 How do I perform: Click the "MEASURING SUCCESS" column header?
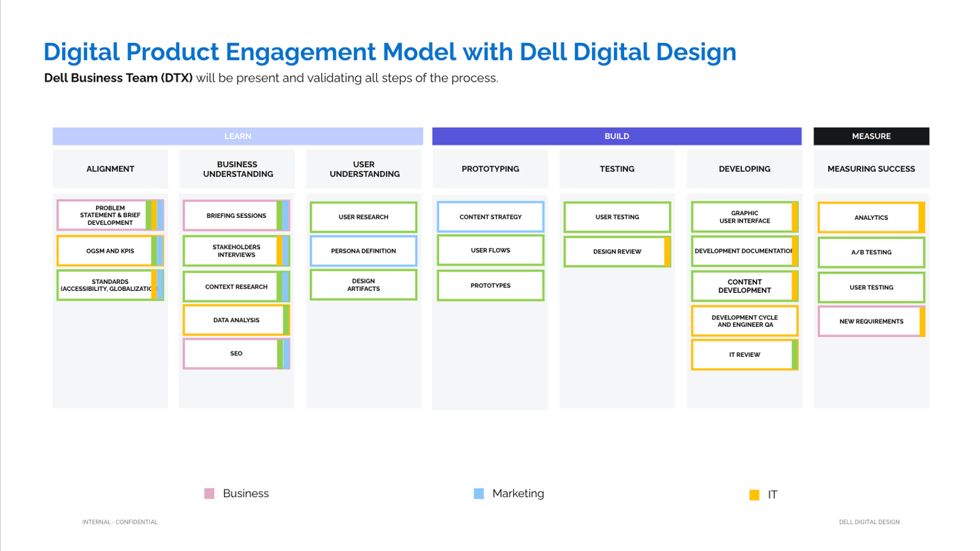pos(871,169)
